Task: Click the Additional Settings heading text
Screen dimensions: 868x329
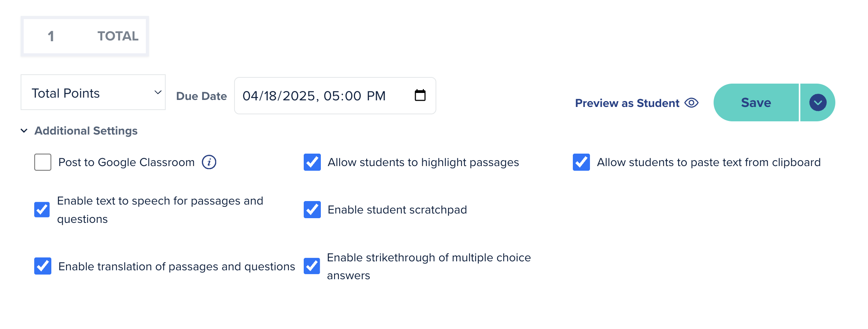Action: 86,131
